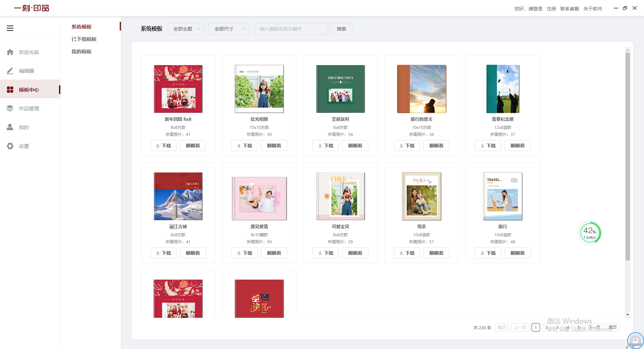This screenshot has width=644, height=349.
Task: Click 请登录 link in header
Action: (535, 9)
